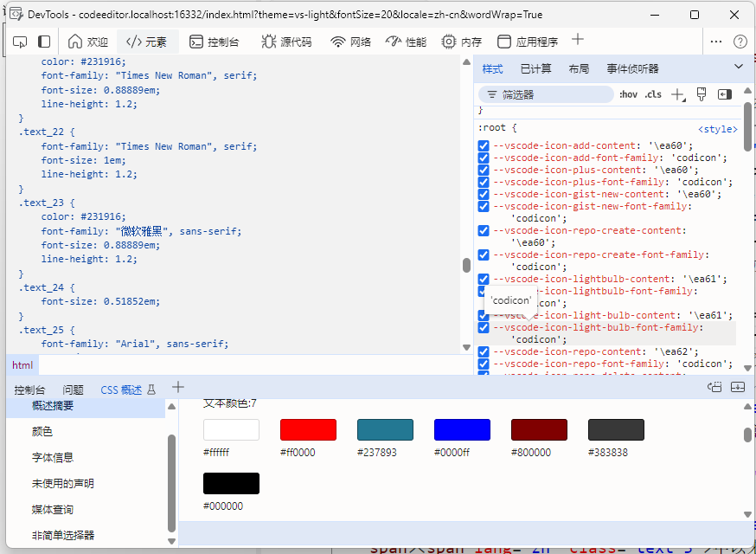Screen dimensions: 756x554
Task: Uncheck --vscode-icon-gist-new-content property
Action: coord(484,194)
